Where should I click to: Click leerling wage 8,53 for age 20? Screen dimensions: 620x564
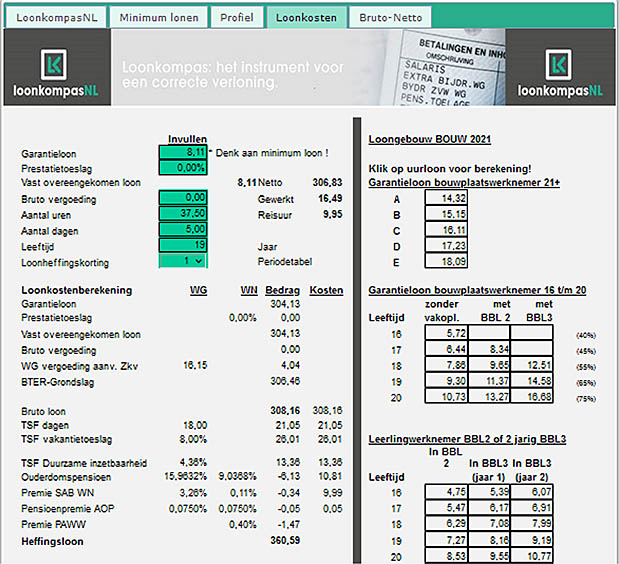click(446, 556)
